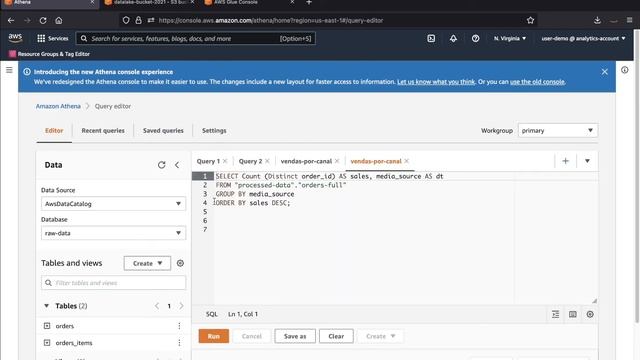
Task: Focus the AWS services search field
Action: 196,38
